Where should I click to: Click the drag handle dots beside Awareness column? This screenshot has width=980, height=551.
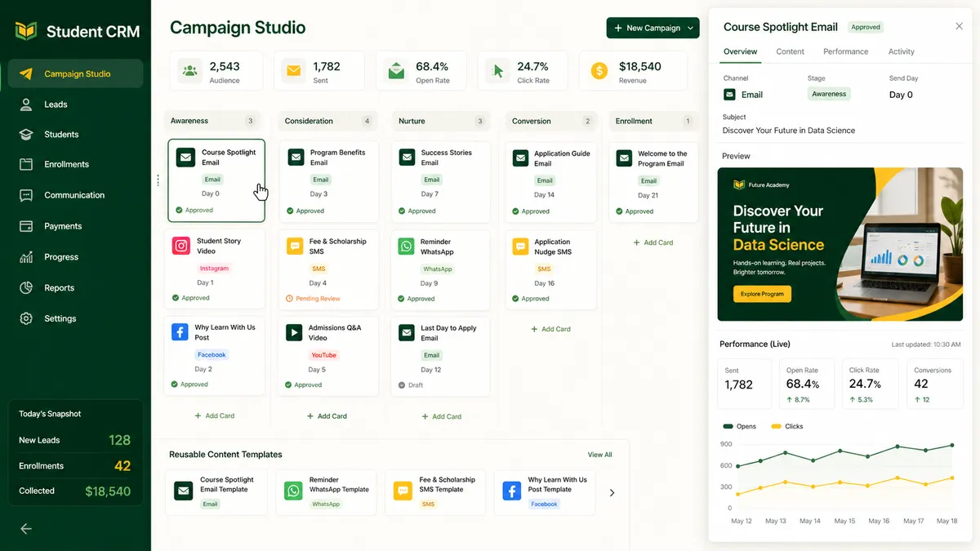pos(158,180)
